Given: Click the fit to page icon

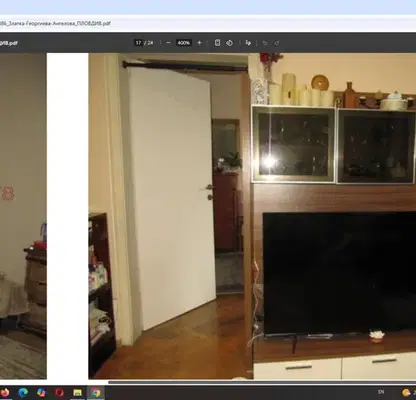Looking at the screenshot, I should click(217, 43).
